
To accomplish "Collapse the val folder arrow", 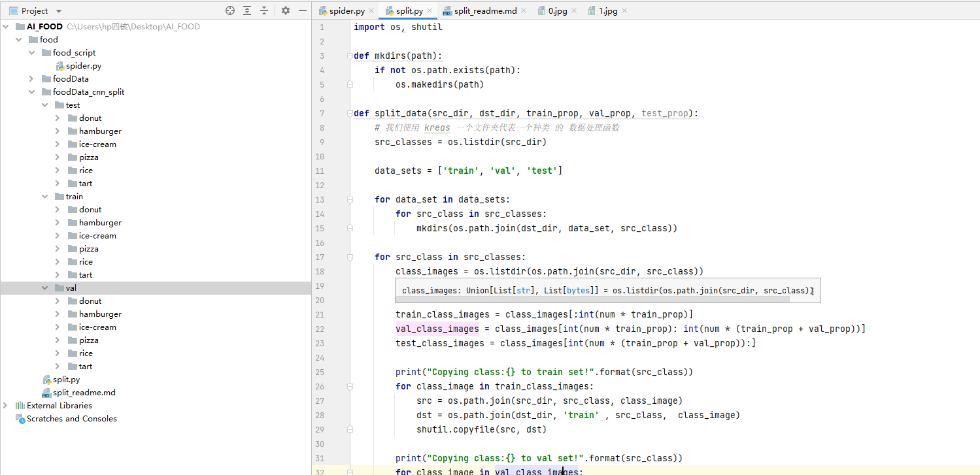I will pyautogui.click(x=45, y=288).
